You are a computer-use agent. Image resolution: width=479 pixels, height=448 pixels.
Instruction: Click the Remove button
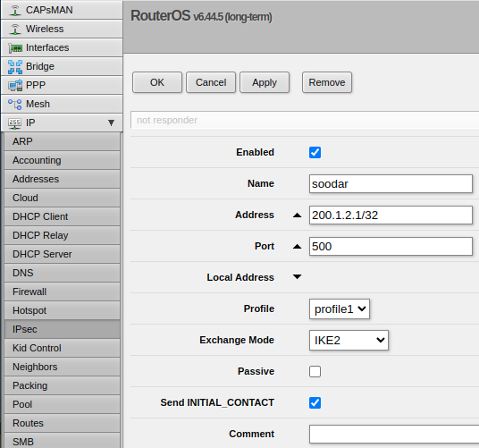tap(327, 82)
